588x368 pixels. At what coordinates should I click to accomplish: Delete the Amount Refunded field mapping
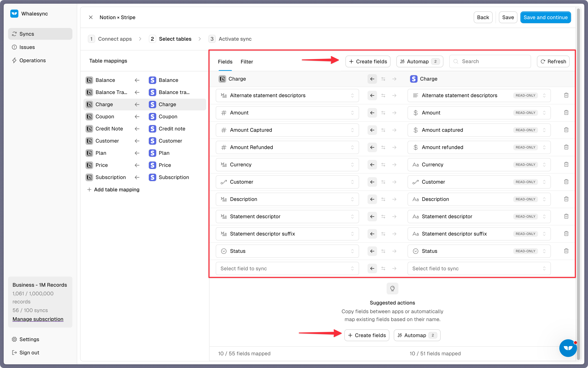click(566, 147)
